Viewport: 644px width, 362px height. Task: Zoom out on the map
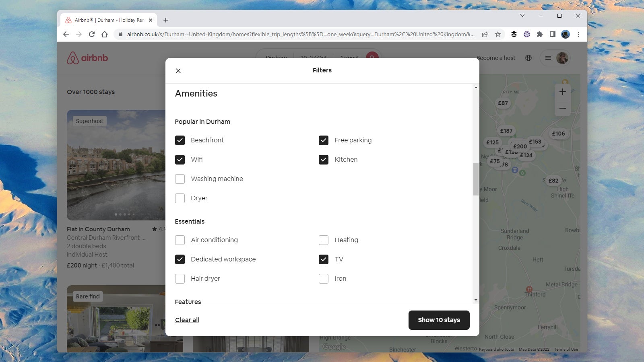(562, 108)
